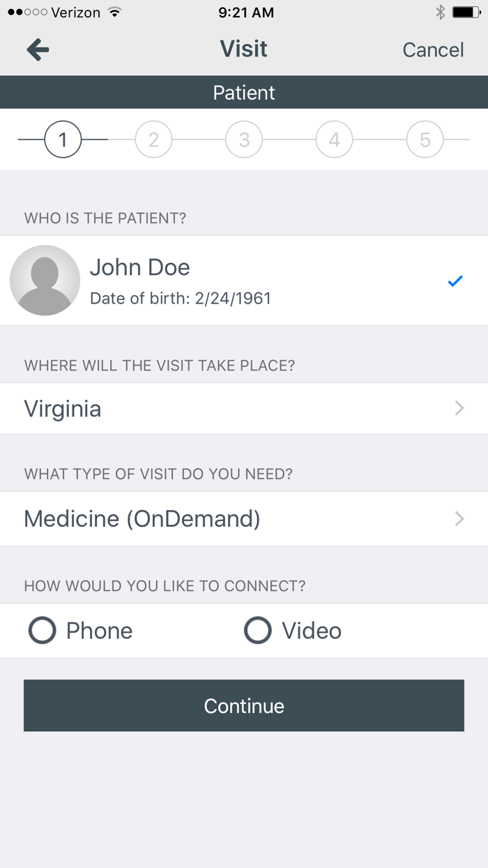Jump to step 4 circle
The width and height of the screenshot is (488, 868).
tap(334, 140)
